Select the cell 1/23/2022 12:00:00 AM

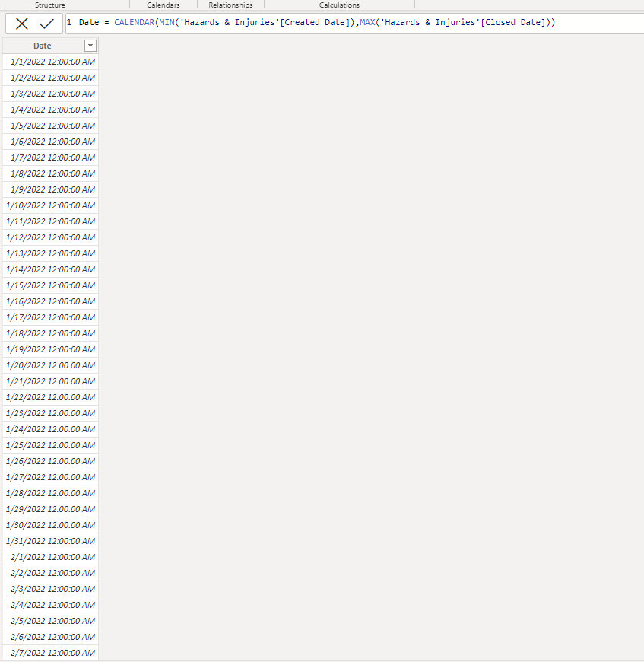[50, 413]
